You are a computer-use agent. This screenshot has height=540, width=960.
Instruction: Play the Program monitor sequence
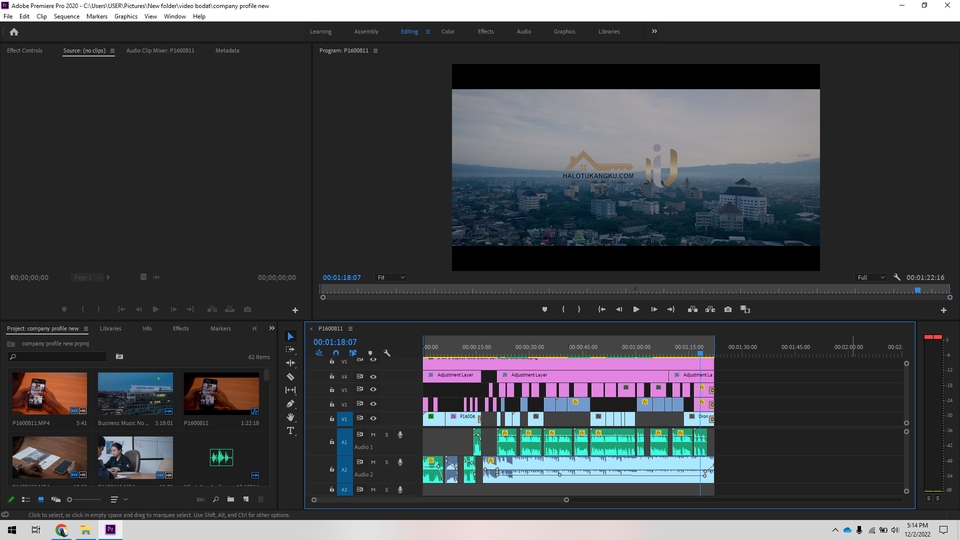click(636, 310)
